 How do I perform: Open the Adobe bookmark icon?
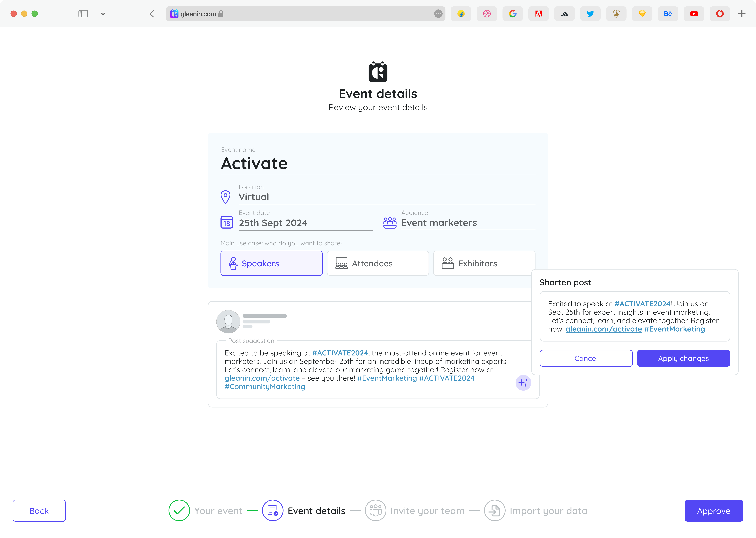[538, 14]
